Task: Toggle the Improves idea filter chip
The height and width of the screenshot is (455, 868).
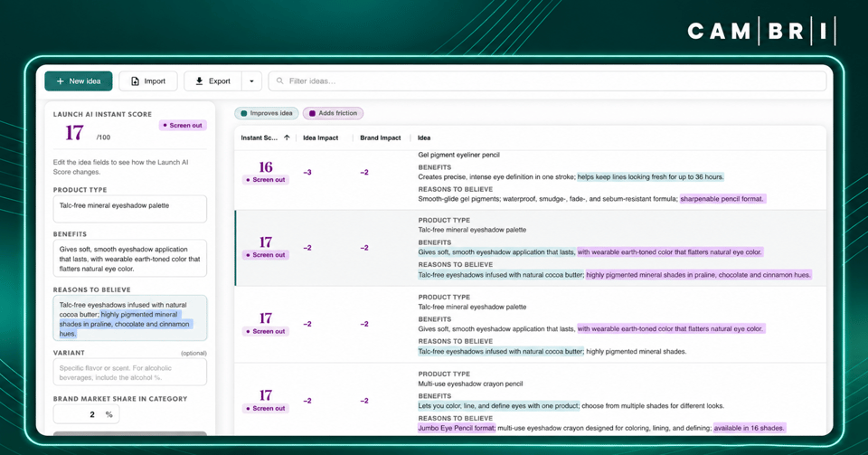Action: click(266, 113)
